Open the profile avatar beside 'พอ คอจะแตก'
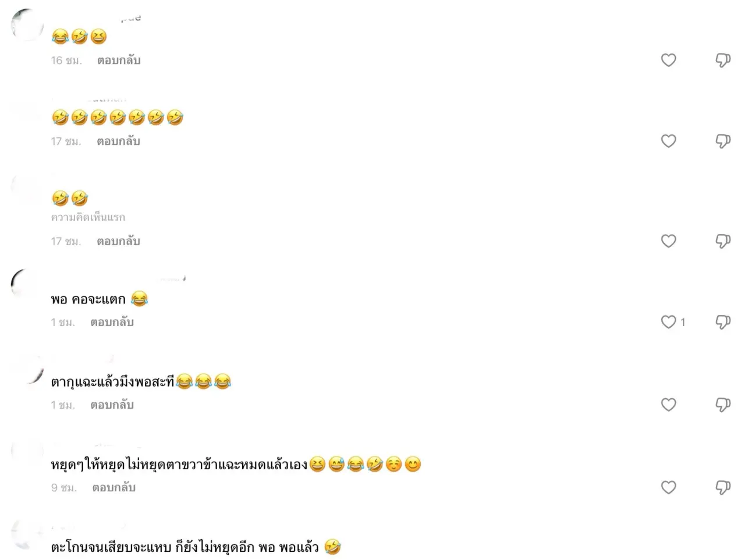 tap(27, 285)
